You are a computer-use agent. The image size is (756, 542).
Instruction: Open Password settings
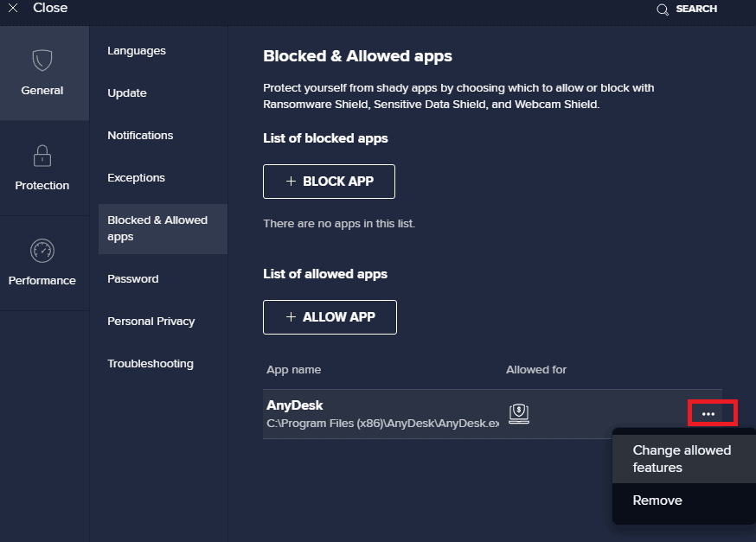click(x=133, y=279)
